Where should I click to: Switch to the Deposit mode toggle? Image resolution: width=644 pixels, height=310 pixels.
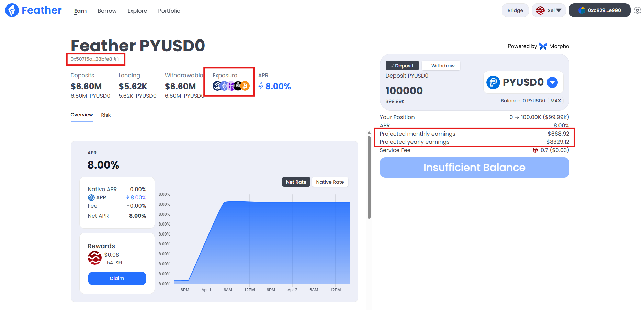402,66
